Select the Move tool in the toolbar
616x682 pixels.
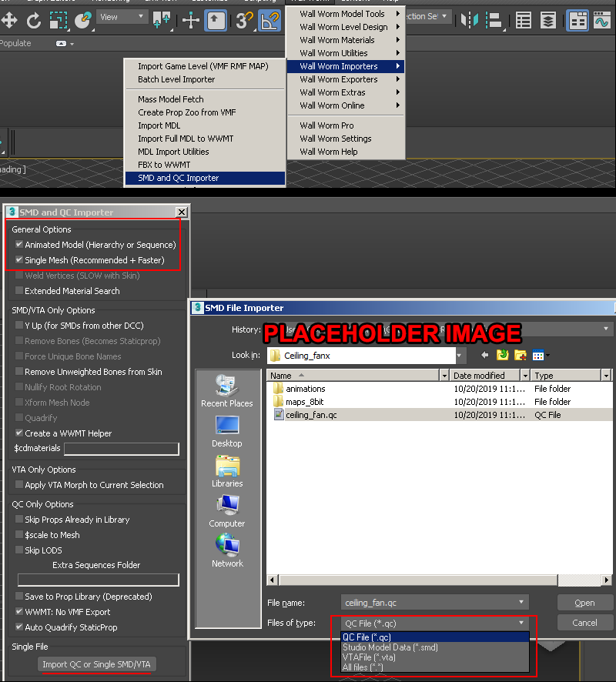[x=9, y=20]
